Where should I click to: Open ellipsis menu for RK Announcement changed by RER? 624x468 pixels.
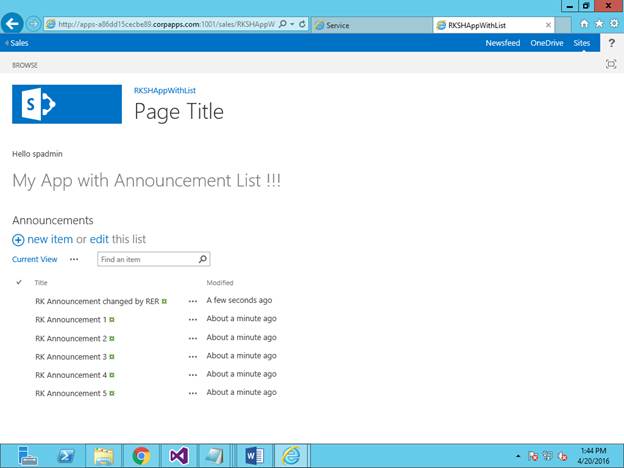click(x=193, y=301)
